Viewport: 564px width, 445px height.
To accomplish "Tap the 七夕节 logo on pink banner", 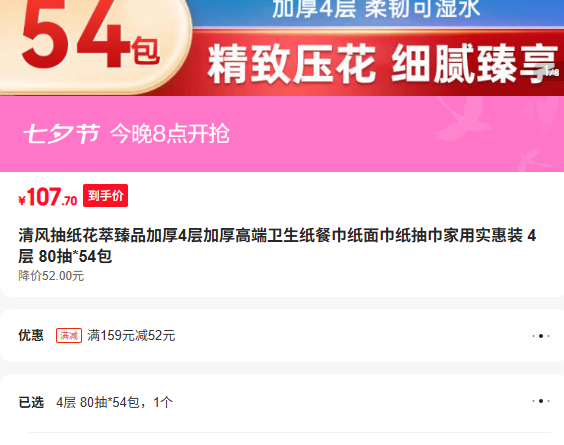I will click(62, 134).
